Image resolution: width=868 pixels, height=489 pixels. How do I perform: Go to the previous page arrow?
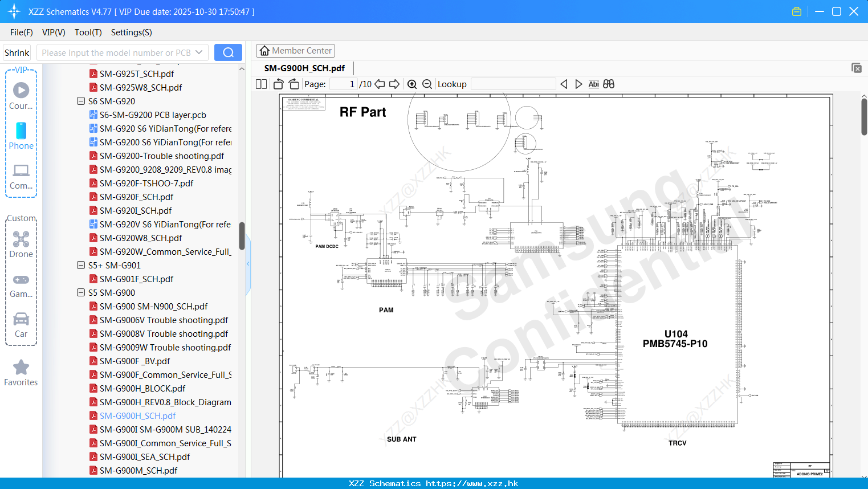tap(380, 84)
